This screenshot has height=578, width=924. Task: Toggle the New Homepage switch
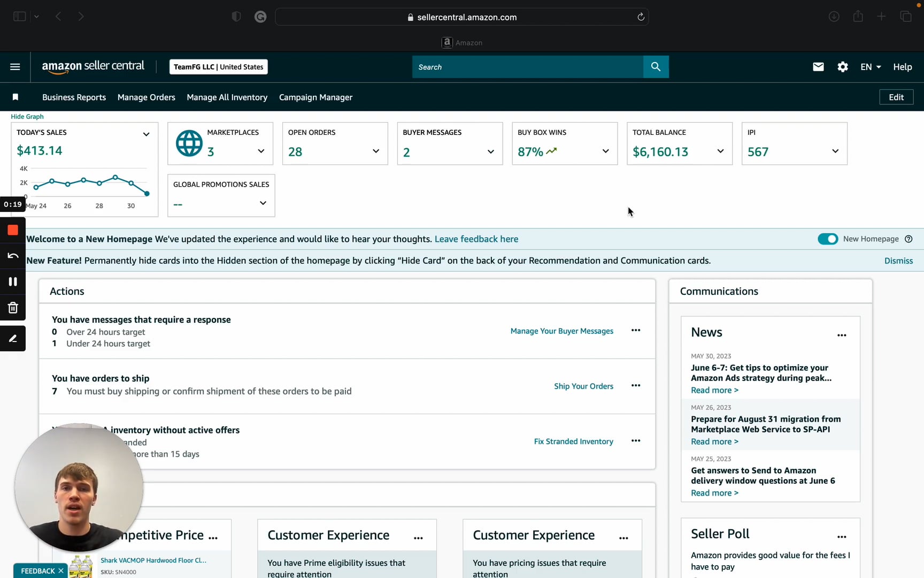[x=828, y=239]
